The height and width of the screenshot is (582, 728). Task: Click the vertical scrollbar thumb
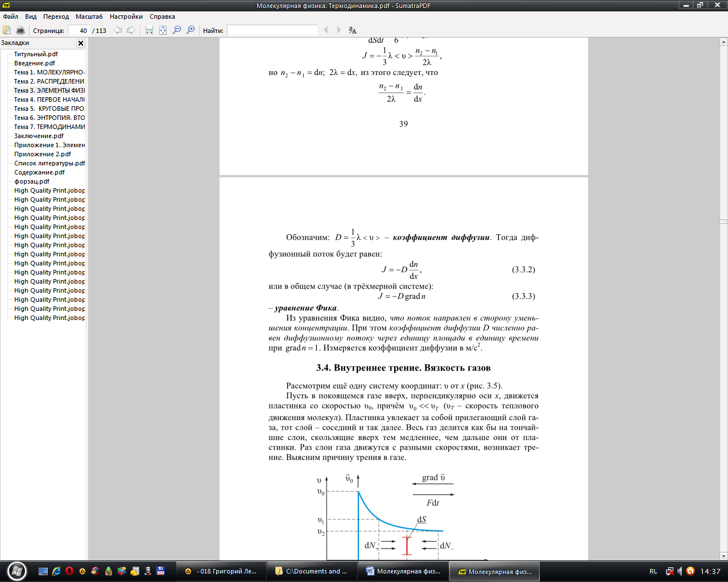[723, 221]
